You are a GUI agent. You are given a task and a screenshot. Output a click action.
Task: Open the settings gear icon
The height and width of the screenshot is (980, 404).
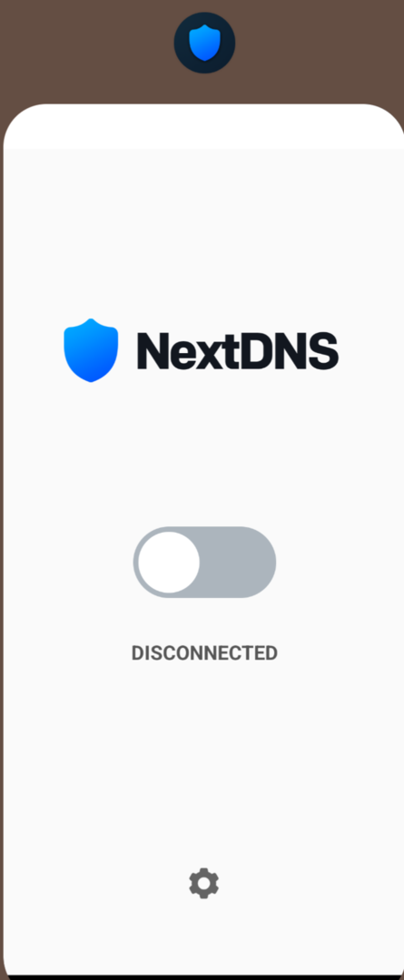[x=204, y=883]
